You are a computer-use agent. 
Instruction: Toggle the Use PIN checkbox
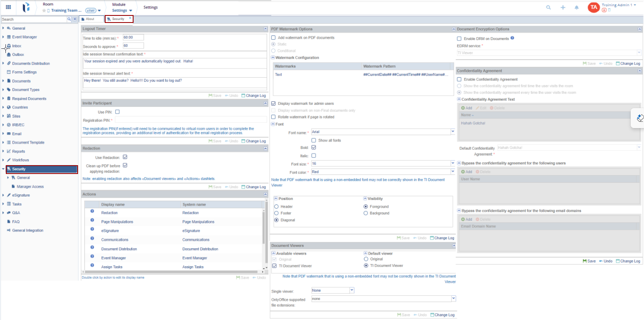[x=117, y=112]
